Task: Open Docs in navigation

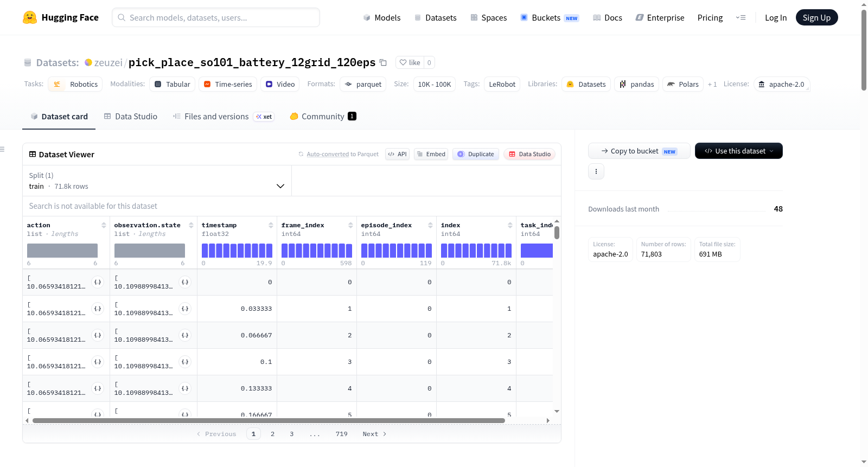Action: pyautogui.click(x=607, y=17)
